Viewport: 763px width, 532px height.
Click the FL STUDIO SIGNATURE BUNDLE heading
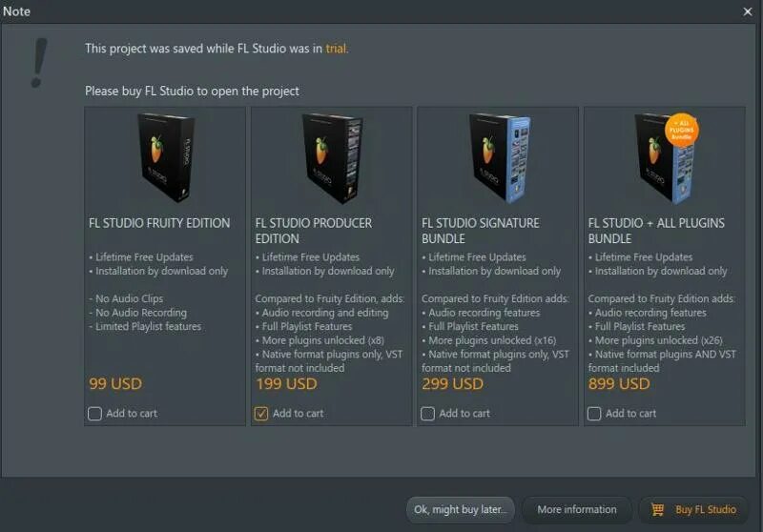pyautogui.click(x=481, y=231)
